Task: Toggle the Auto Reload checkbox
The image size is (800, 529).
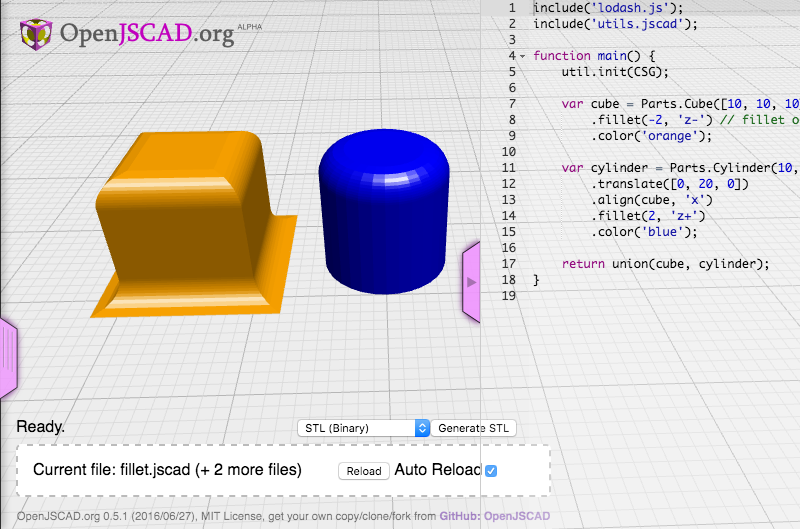Action: point(491,471)
